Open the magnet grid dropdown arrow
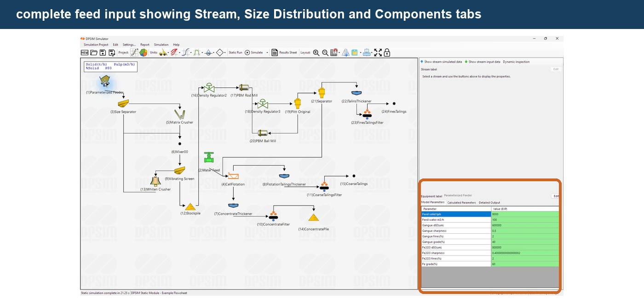Screen dimensions: 644x299 (339, 53)
